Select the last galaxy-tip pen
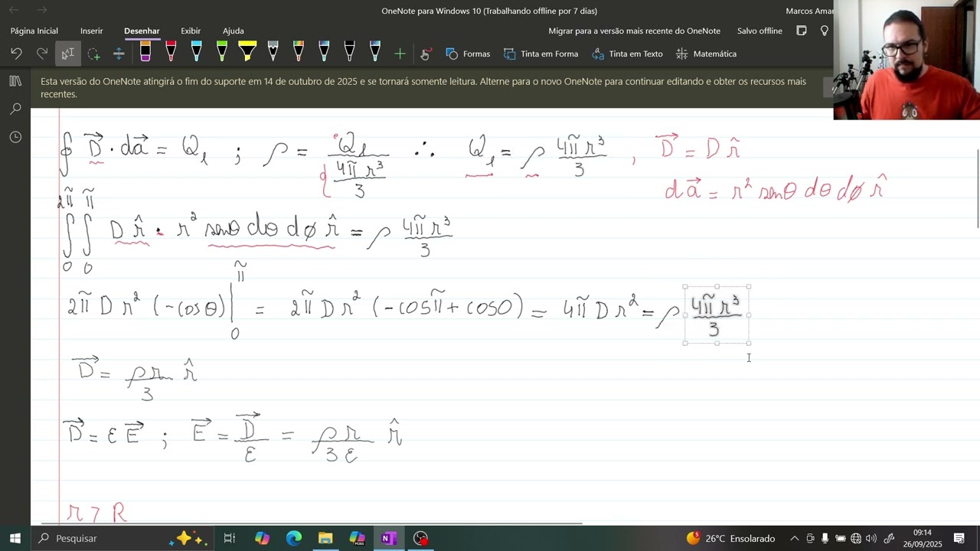 pyautogui.click(x=375, y=52)
